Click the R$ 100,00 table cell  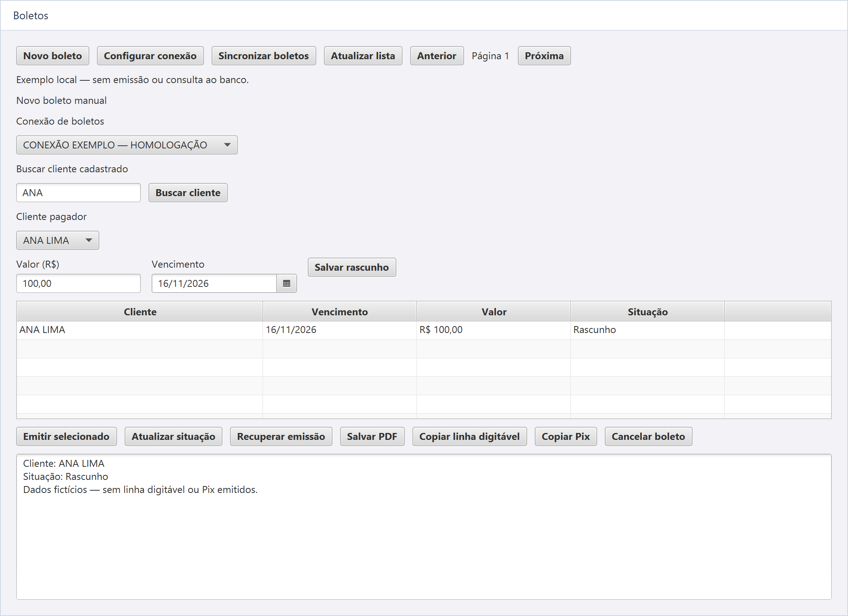point(494,330)
